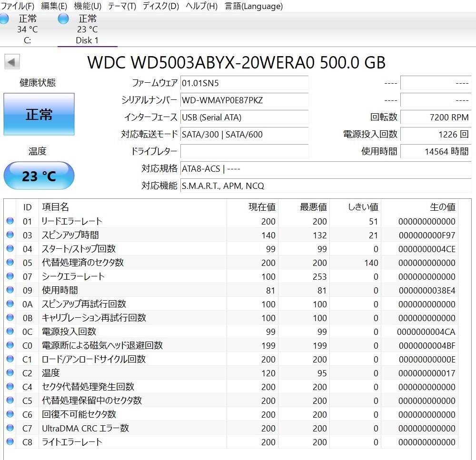This screenshot has height=460, width=476.
Task: Click the status dot for ID 0A row
Action: (10, 304)
